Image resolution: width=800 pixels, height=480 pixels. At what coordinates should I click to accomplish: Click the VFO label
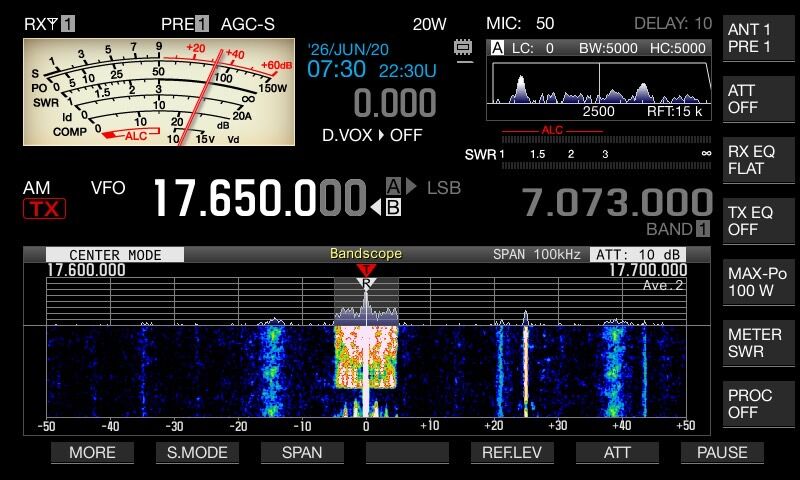pyautogui.click(x=108, y=188)
